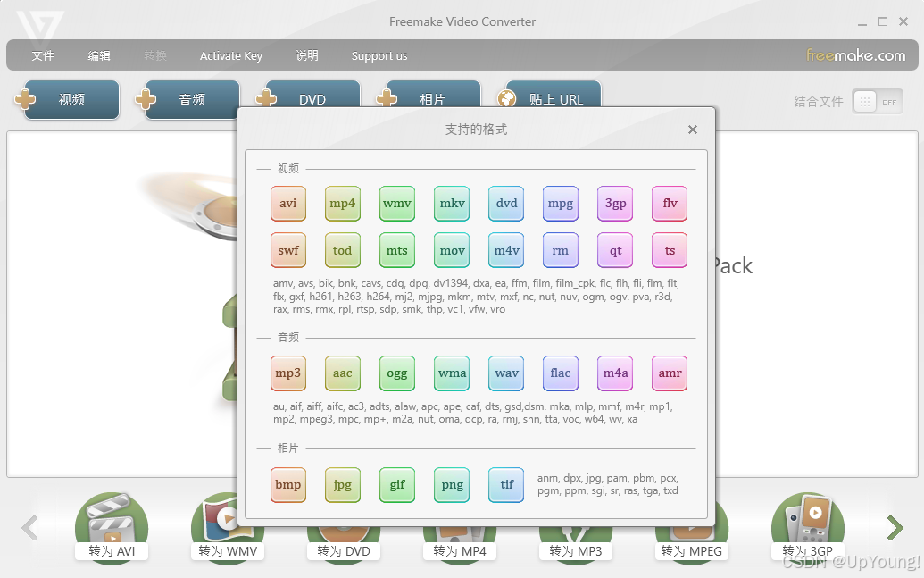Click the rm format icon
Image resolution: width=924 pixels, height=578 pixels.
(561, 250)
